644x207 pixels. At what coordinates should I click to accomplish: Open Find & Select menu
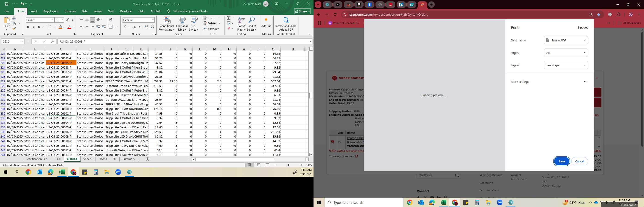252,24
